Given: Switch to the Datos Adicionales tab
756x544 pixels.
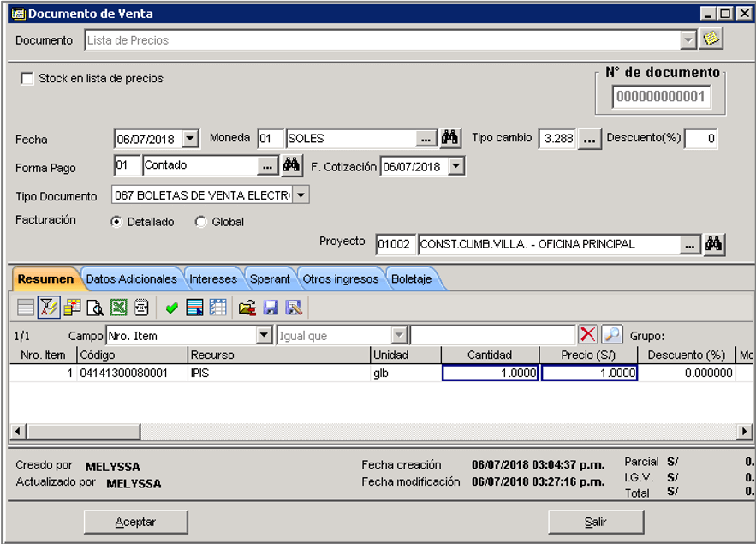Looking at the screenshot, I should pyautogui.click(x=132, y=278).
